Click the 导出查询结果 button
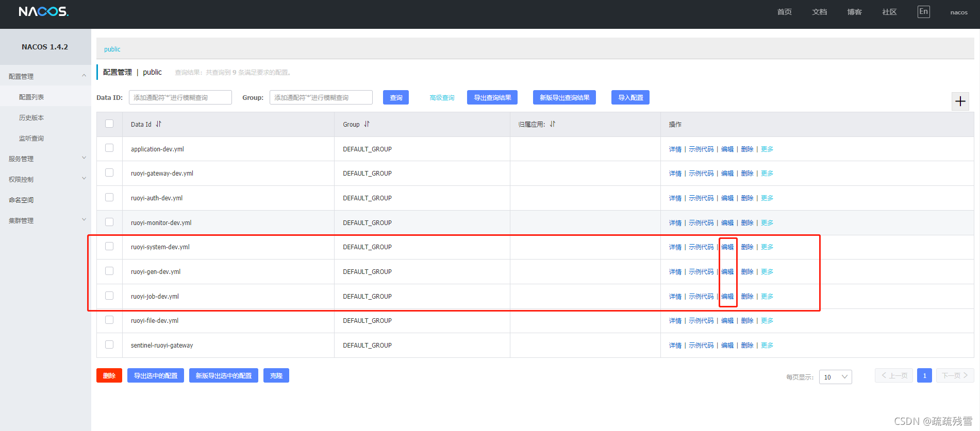Screen dimensions: 980x431 [492, 97]
